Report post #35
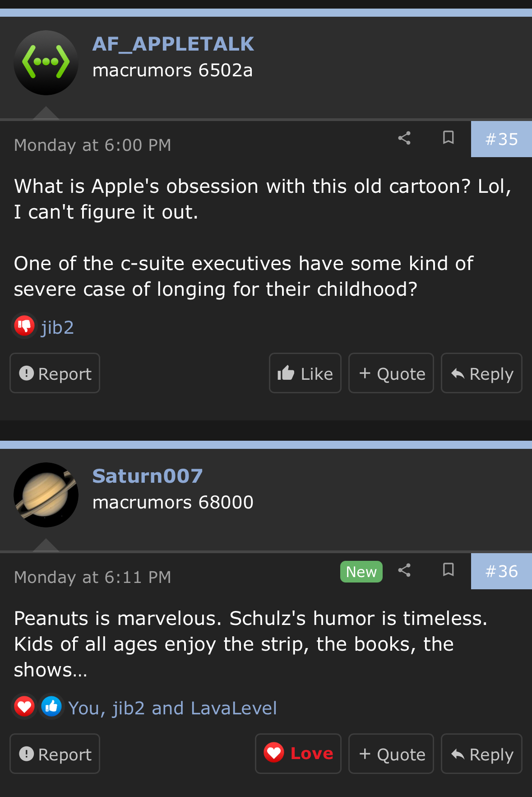This screenshot has height=797, width=532. (55, 373)
